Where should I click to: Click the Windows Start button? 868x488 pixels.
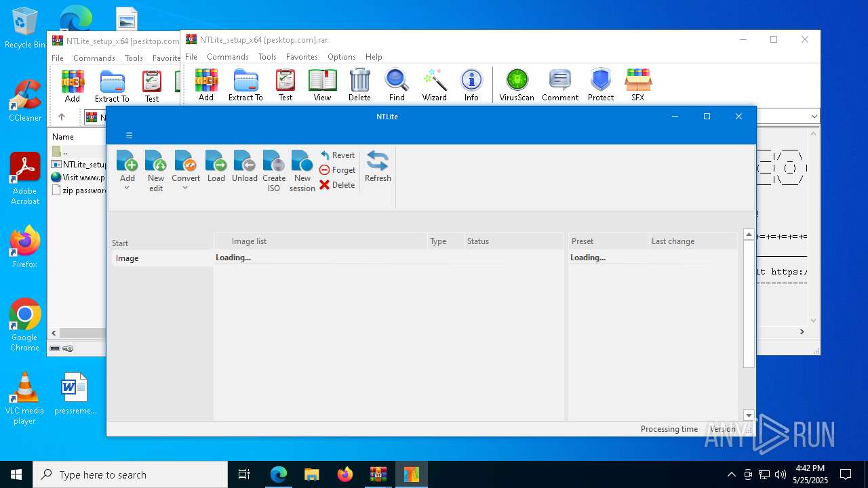[16, 474]
